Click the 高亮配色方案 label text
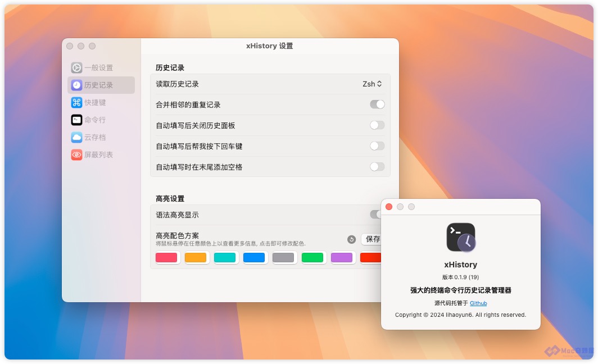Screen dimensions: 598x364 click(x=178, y=235)
